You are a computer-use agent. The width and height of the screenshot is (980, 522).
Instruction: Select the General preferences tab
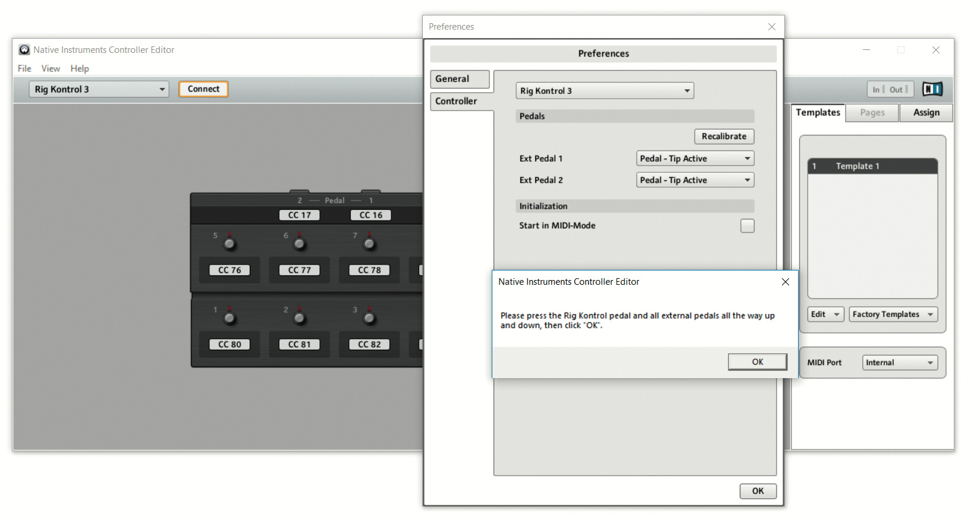click(x=460, y=79)
